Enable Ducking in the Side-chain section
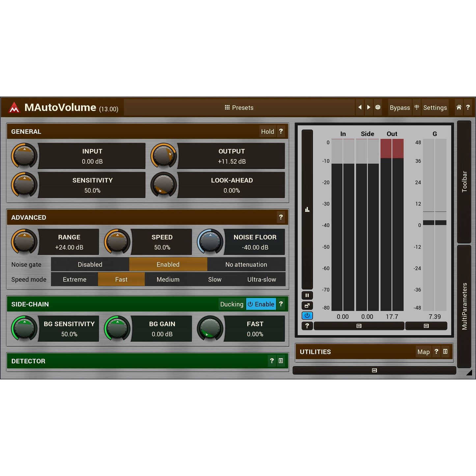Viewport: 476px width, 476px height. point(232,304)
